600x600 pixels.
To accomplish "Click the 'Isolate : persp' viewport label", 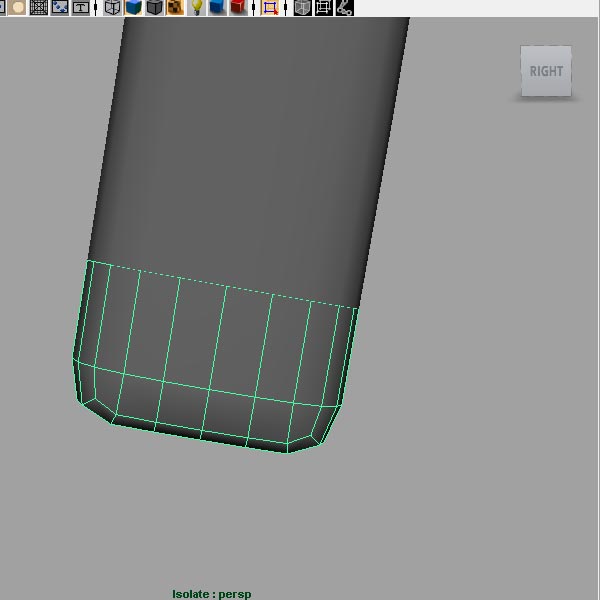I will click(x=212, y=594).
